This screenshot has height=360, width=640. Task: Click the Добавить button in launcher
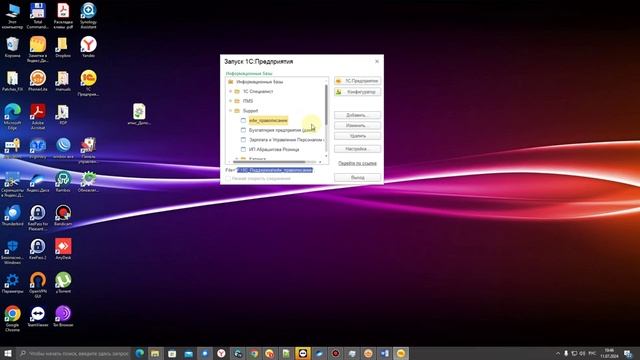coord(358,115)
